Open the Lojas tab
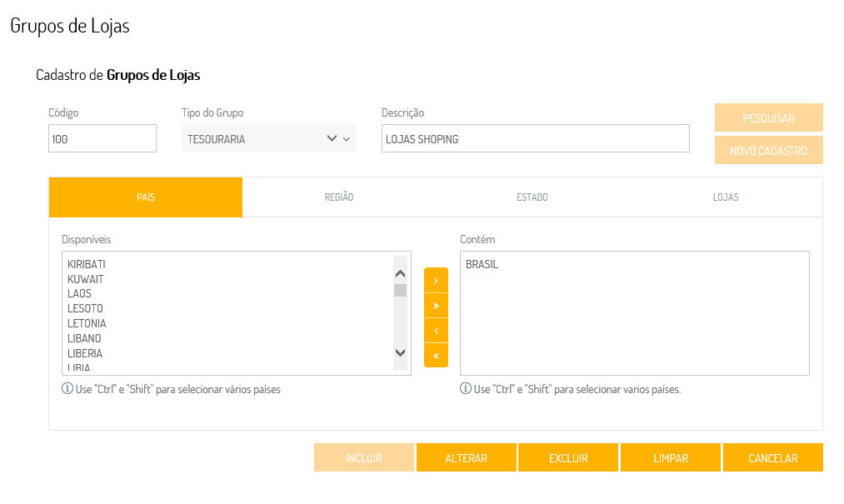This screenshot has height=504, width=844. (x=726, y=197)
